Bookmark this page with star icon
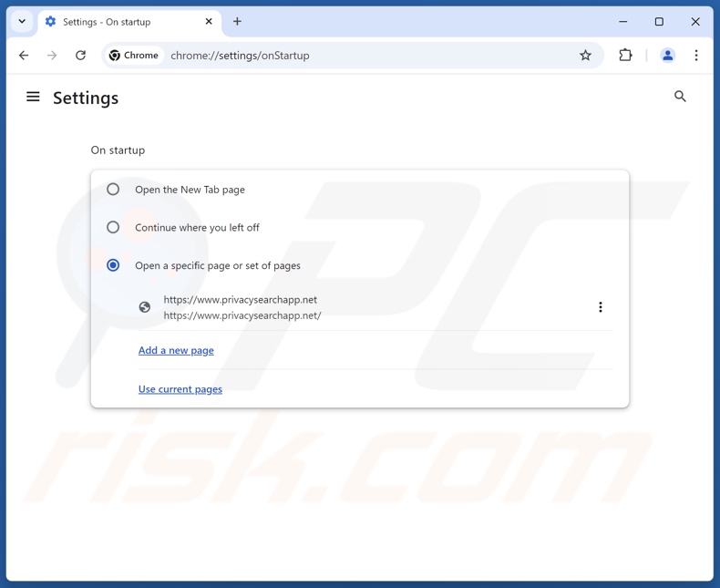Viewport: 720px width, 588px height. [585, 56]
